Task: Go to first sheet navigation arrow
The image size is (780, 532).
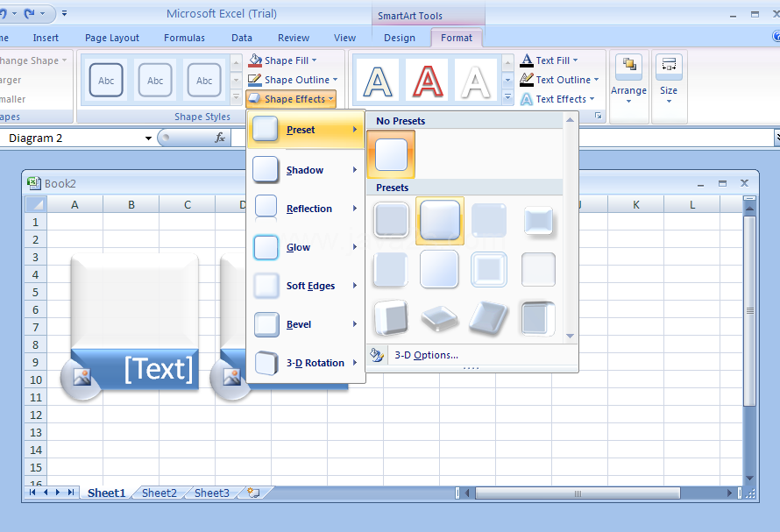Action: [x=32, y=493]
